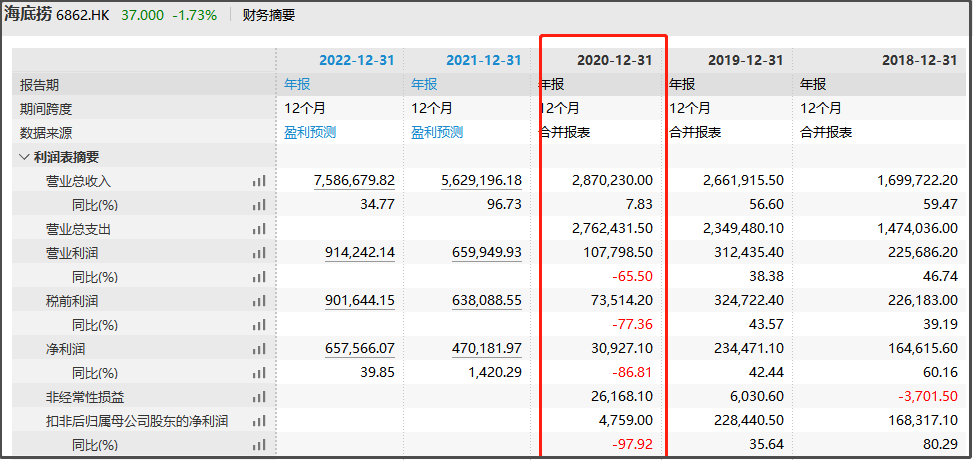973x460 pixels.
Task: Collapse the 利润表摘要 section
Action: point(24,157)
